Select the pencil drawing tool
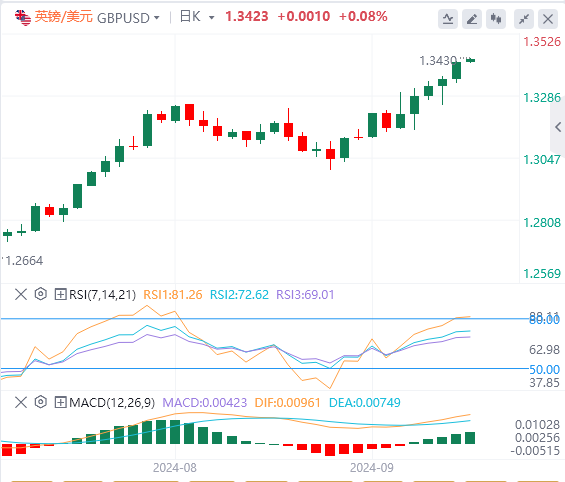The width and height of the screenshot is (565, 482). click(x=472, y=19)
